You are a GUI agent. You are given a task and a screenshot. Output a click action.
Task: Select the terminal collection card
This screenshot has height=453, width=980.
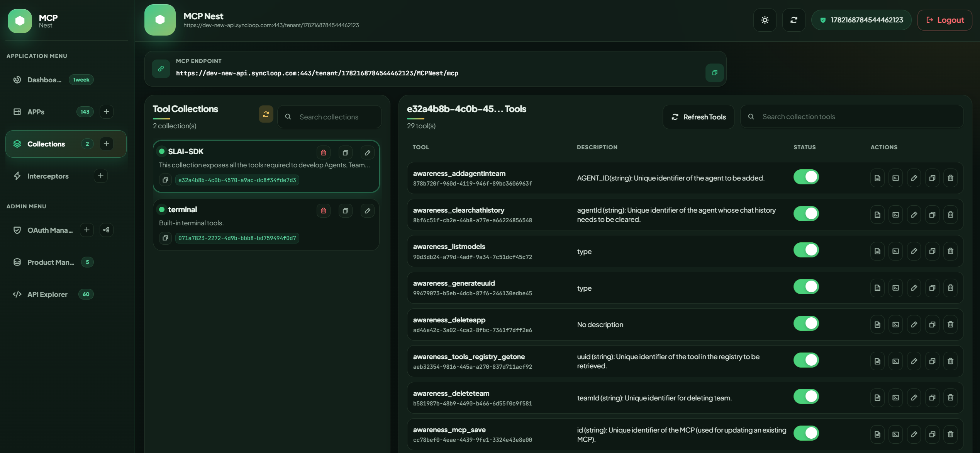[266, 225]
